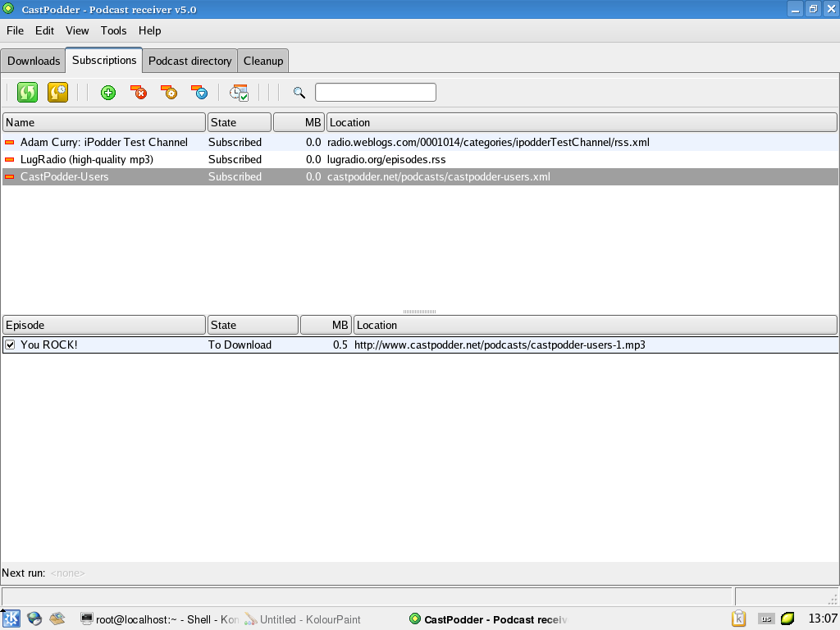
Task: Click the window resize grip in status bar
Action: pyautogui.click(x=833, y=599)
